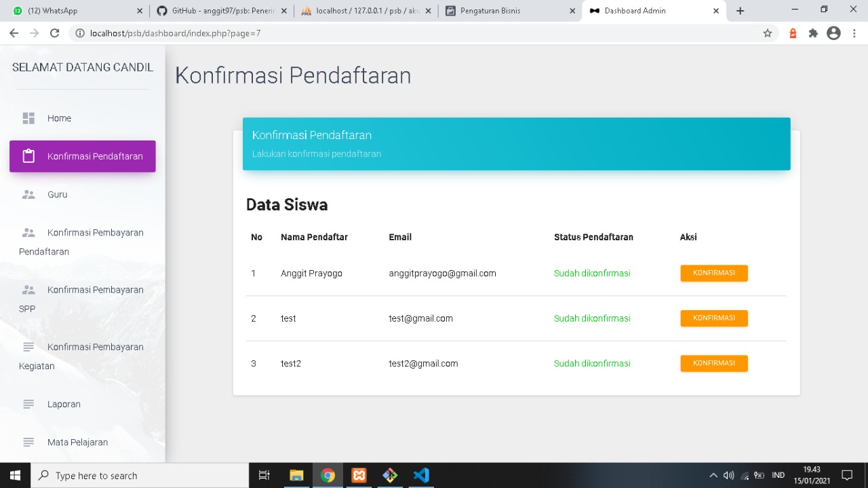Screen dimensions: 868x488
Task: Switch to the Pengaturan Bisnis tab
Action: 505,10
